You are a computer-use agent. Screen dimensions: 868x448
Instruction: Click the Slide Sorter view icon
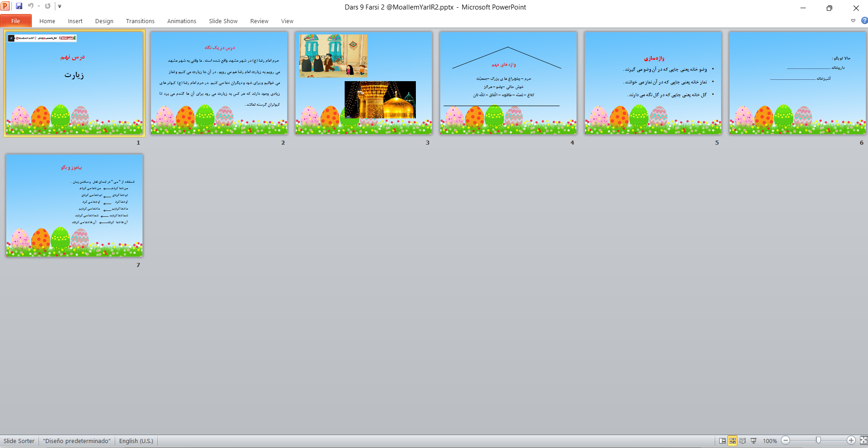coord(732,441)
